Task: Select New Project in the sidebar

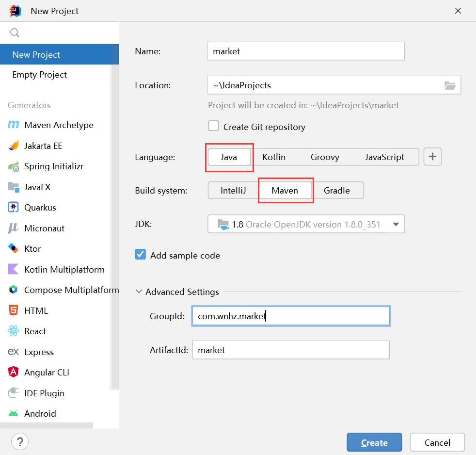Action: point(60,54)
